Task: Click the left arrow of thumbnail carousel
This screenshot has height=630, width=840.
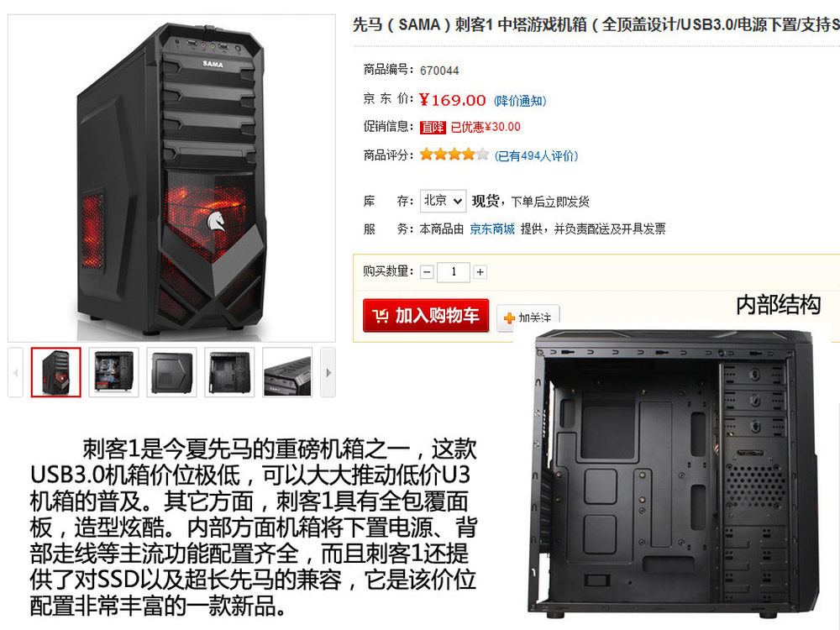Action: pyautogui.click(x=15, y=372)
